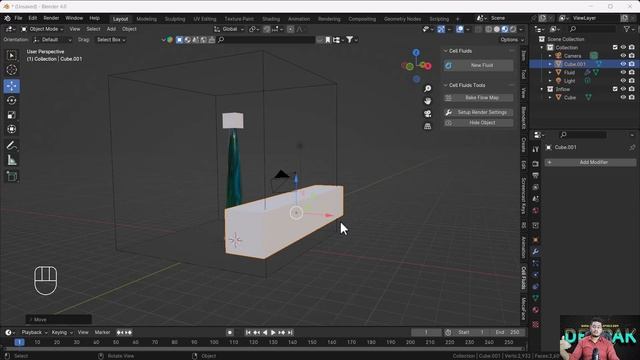Click the Add Modifier button
Image resolution: width=640 pixels, height=360 pixels.
[x=590, y=162]
